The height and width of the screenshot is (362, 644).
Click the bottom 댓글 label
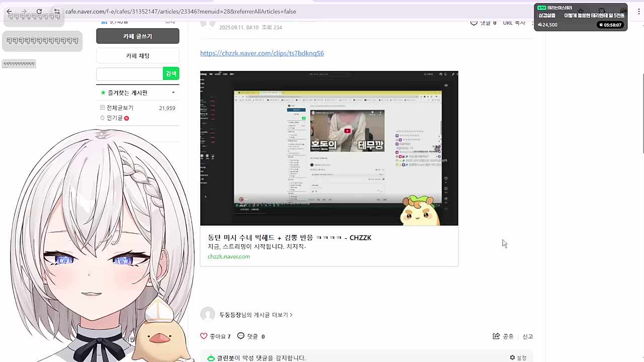point(252,336)
